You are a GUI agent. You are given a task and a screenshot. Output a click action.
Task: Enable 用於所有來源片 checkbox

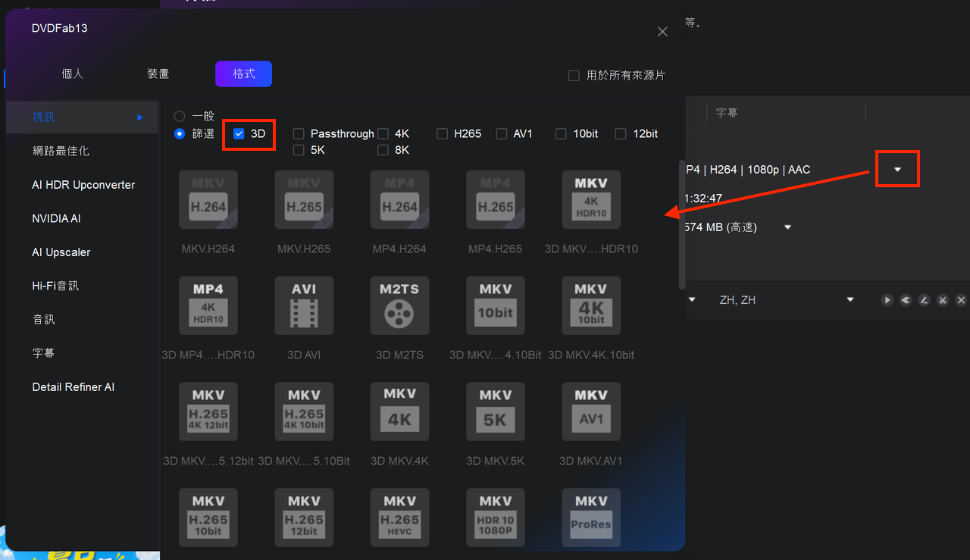[x=574, y=76]
